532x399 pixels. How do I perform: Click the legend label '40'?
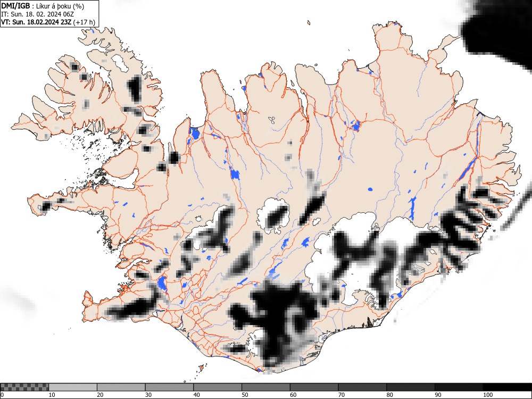click(196, 395)
